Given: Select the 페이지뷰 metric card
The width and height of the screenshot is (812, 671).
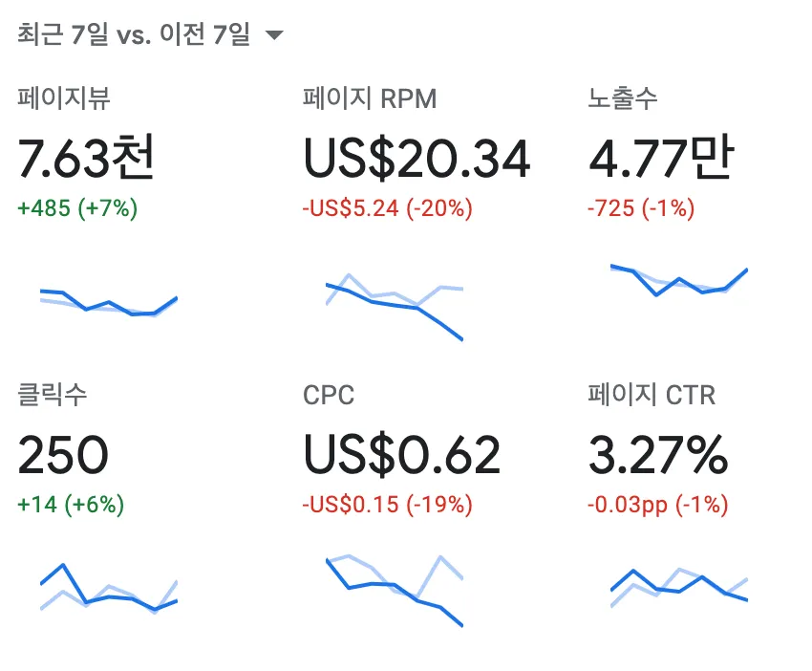Looking at the screenshot, I should tap(105, 191).
